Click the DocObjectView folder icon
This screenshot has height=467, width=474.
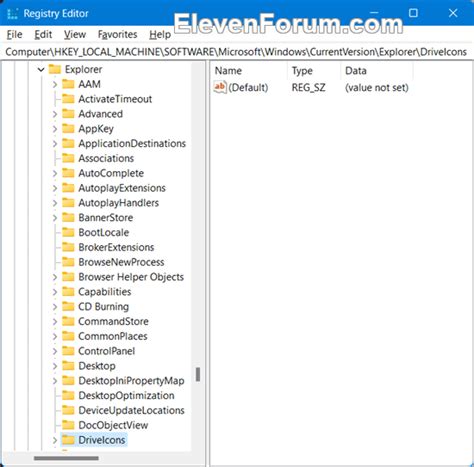pyautogui.click(x=68, y=425)
